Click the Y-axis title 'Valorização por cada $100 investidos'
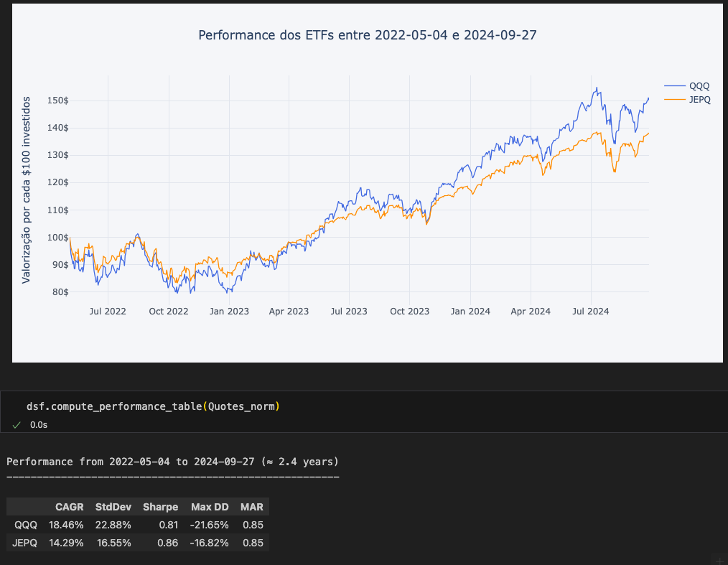Image resolution: width=728 pixels, height=565 pixels. click(x=26, y=190)
